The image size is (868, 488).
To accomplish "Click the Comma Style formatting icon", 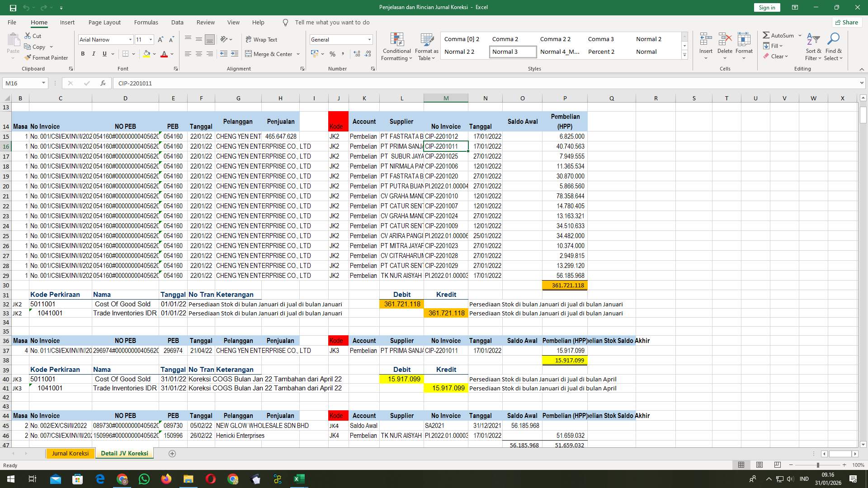I will [343, 54].
